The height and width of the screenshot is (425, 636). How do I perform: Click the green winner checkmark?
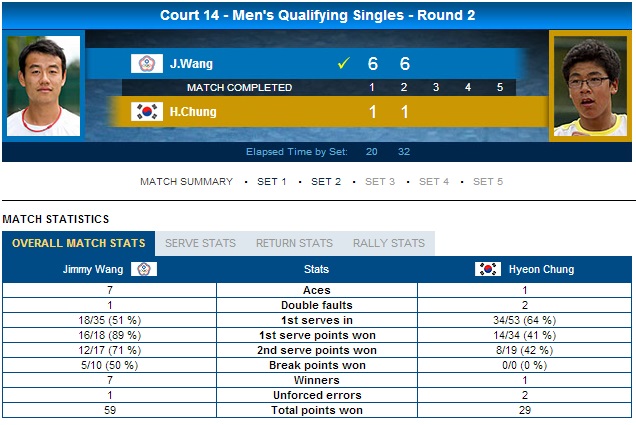click(344, 63)
